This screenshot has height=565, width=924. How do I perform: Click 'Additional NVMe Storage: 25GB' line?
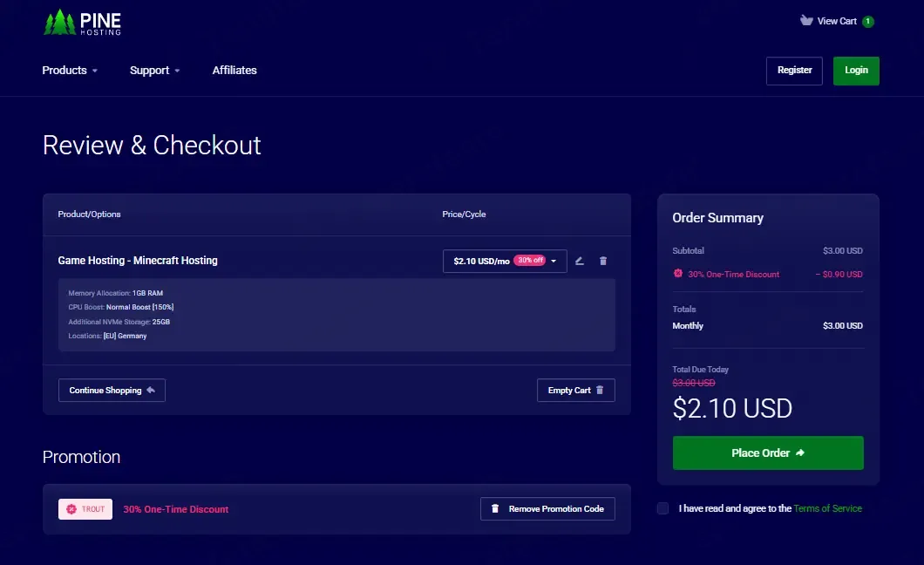[x=119, y=322]
